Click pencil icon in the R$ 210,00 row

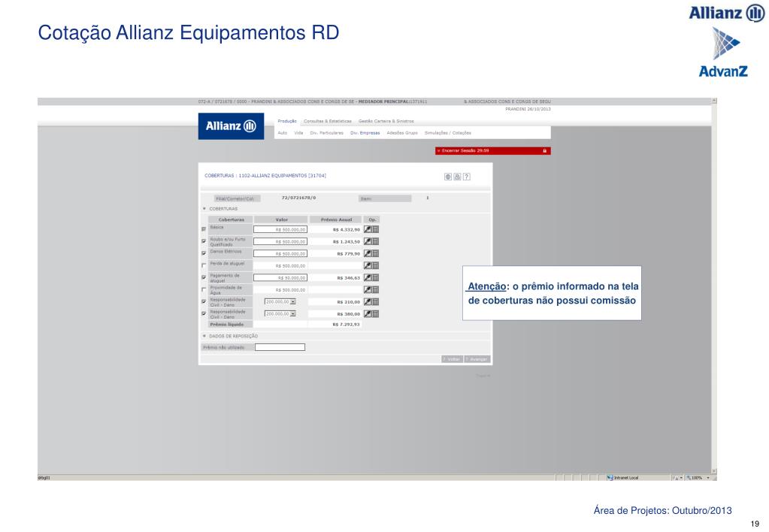(x=368, y=301)
